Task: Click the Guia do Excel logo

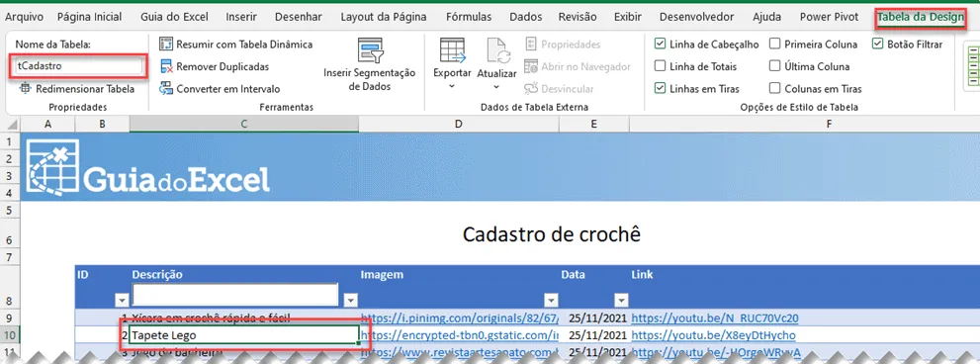Action: point(148,168)
